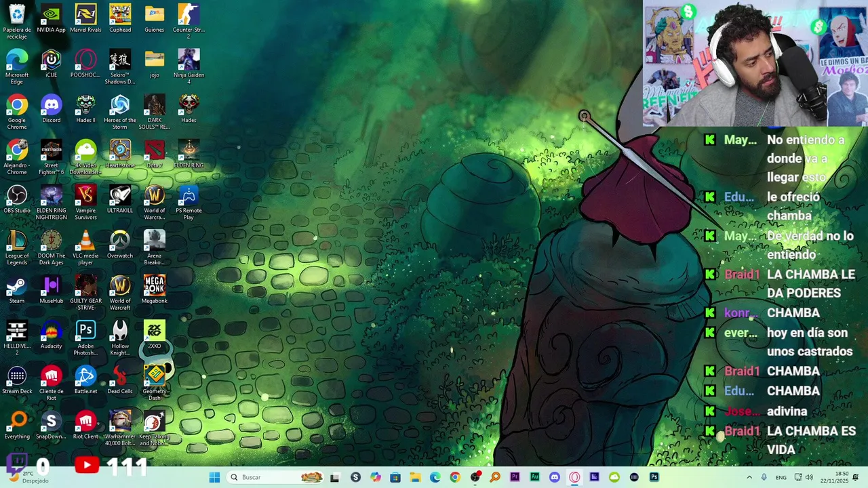
Task: Select the iCUE desktop icon
Action: (52, 64)
